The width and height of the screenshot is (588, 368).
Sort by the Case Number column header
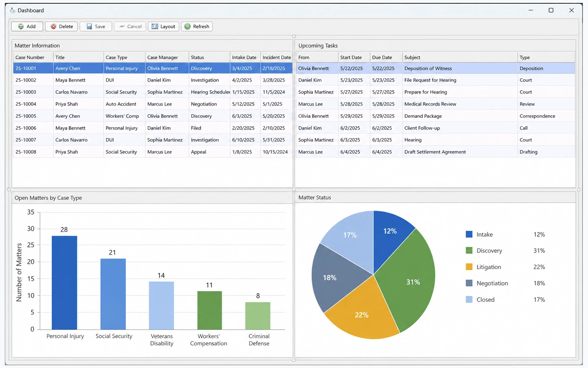tap(33, 57)
